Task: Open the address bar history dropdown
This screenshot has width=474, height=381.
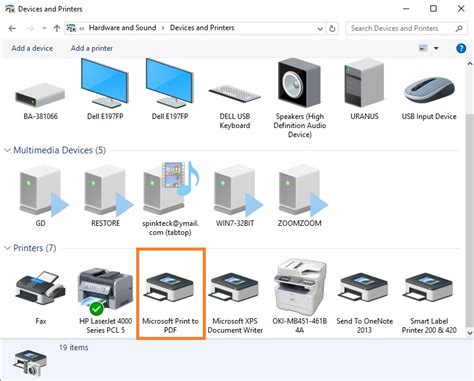Action: tap(320, 29)
